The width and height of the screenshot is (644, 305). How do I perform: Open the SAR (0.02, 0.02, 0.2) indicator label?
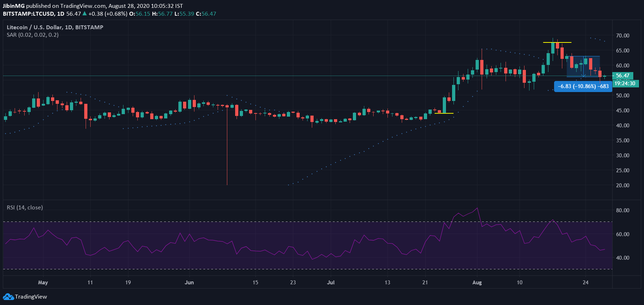click(x=32, y=35)
